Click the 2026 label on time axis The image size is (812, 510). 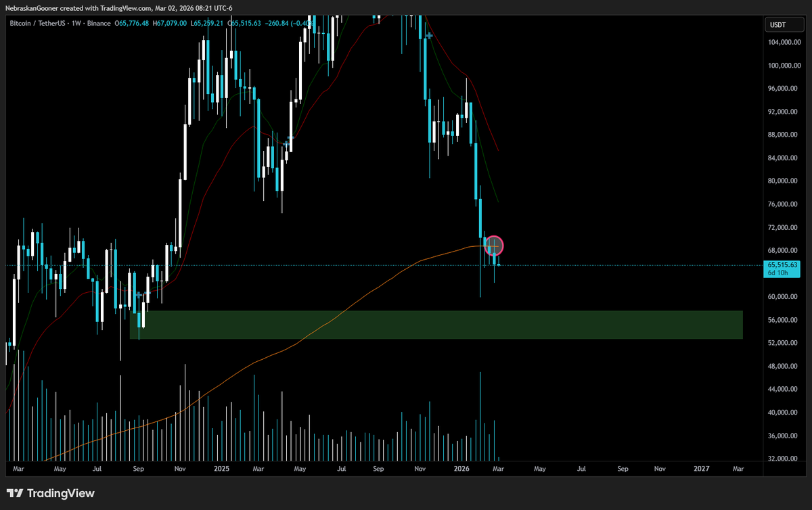click(x=462, y=468)
